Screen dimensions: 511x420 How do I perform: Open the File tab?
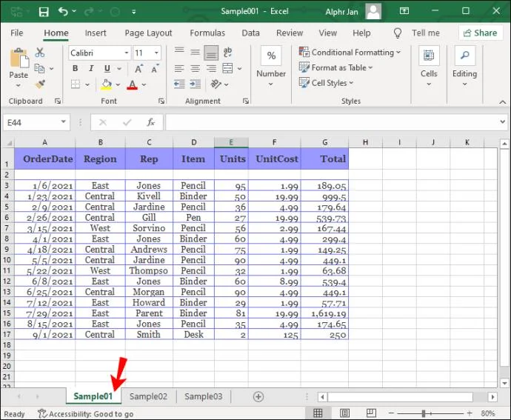(x=16, y=33)
